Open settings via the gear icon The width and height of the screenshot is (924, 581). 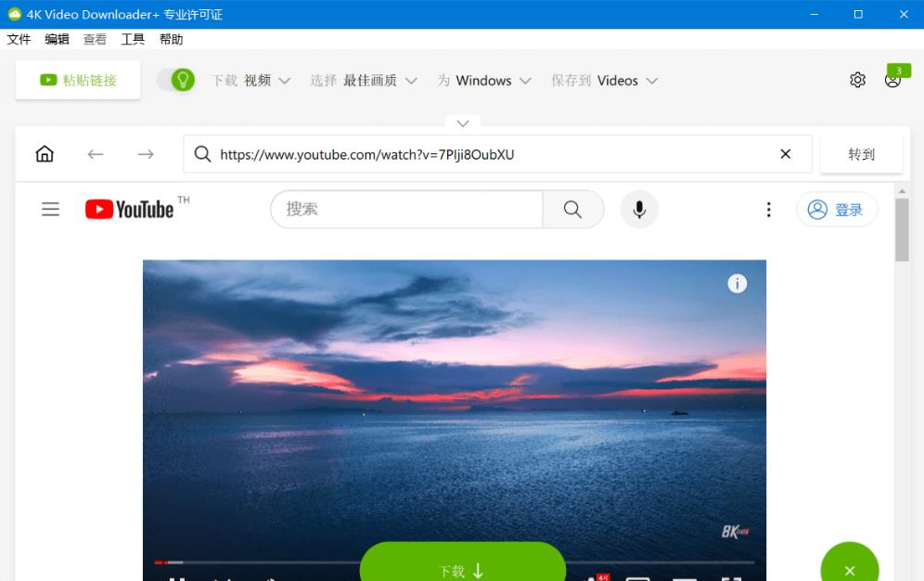point(857,80)
